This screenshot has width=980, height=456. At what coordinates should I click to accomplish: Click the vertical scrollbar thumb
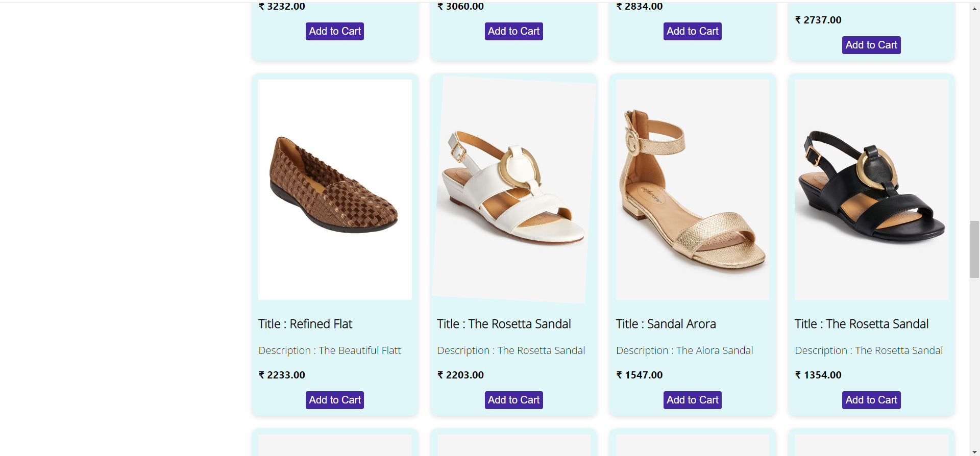pos(975,249)
